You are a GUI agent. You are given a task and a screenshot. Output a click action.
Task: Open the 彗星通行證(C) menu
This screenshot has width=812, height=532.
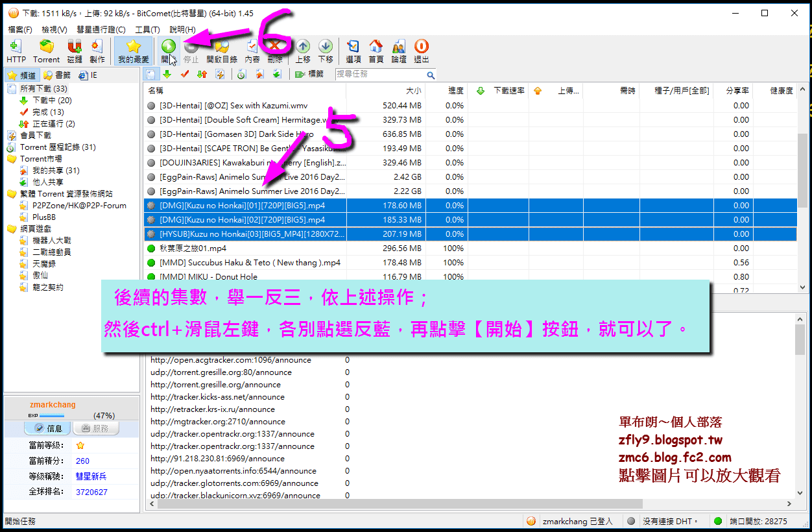pyautogui.click(x=101, y=29)
